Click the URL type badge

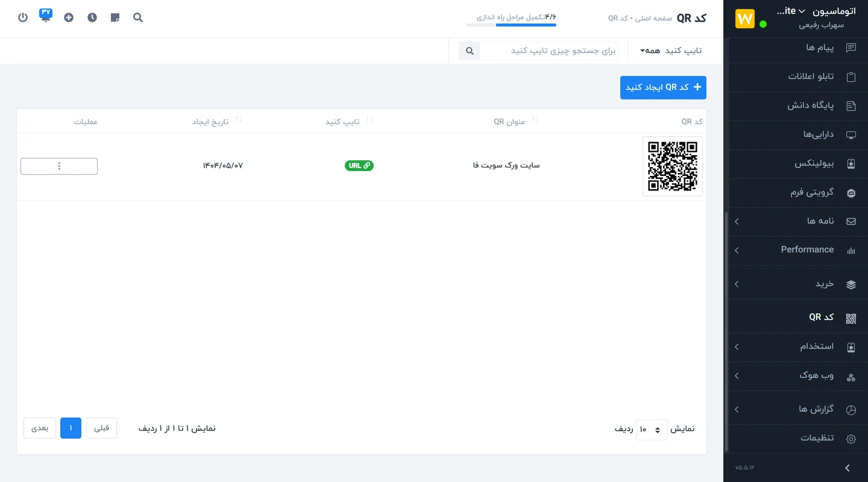tap(359, 166)
